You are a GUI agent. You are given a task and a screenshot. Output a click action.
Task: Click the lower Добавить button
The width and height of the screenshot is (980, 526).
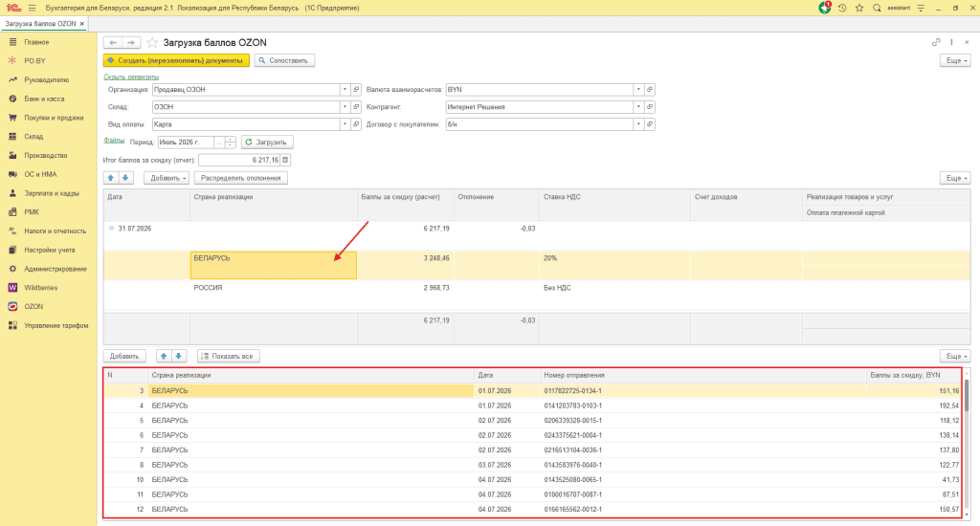pyautogui.click(x=124, y=356)
